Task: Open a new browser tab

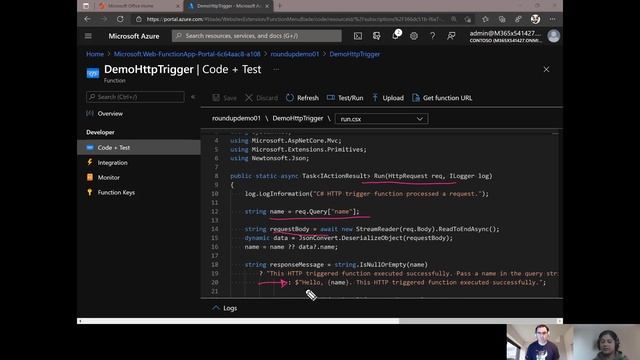Action: 280,6
